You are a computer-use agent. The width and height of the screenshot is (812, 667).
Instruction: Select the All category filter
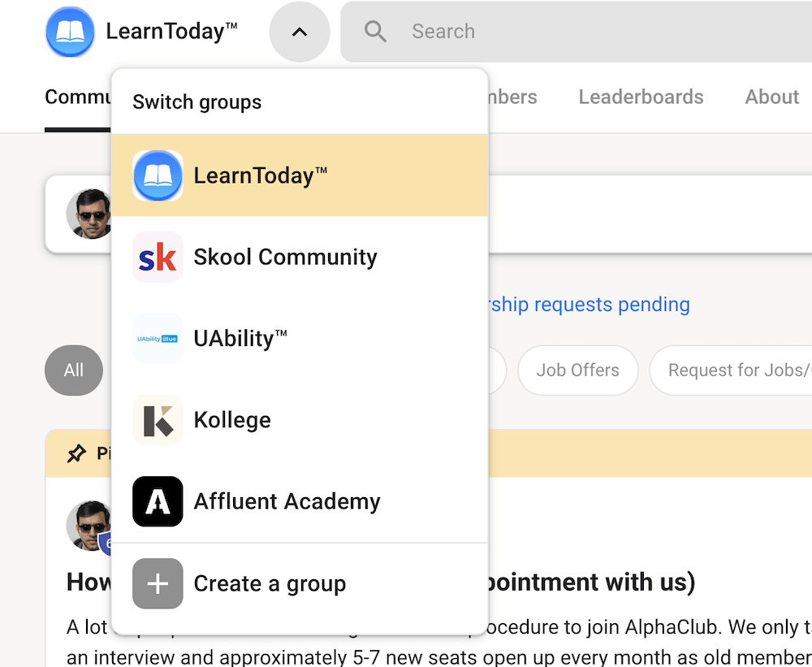tap(74, 370)
